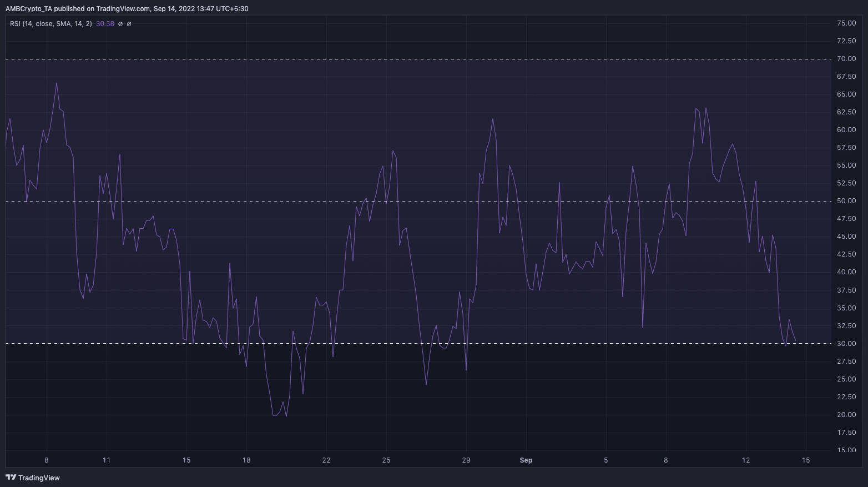Click the date label 5 on the time axis

point(606,460)
